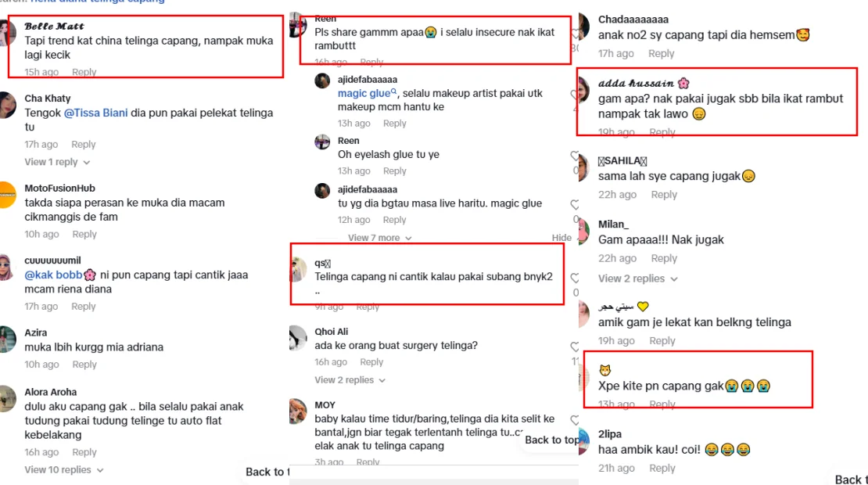Open the @kak bobb mention link
Screen dimensions: 868x485
point(59,275)
